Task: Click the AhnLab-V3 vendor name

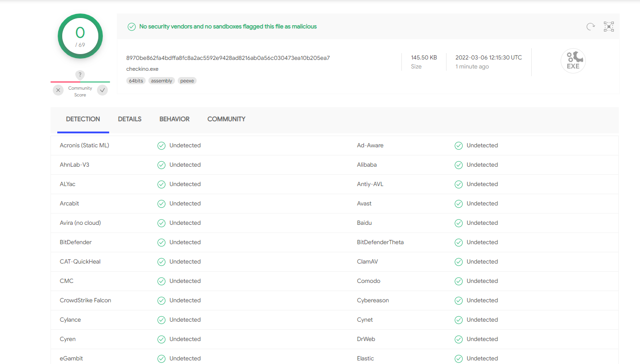Action: (74, 165)
